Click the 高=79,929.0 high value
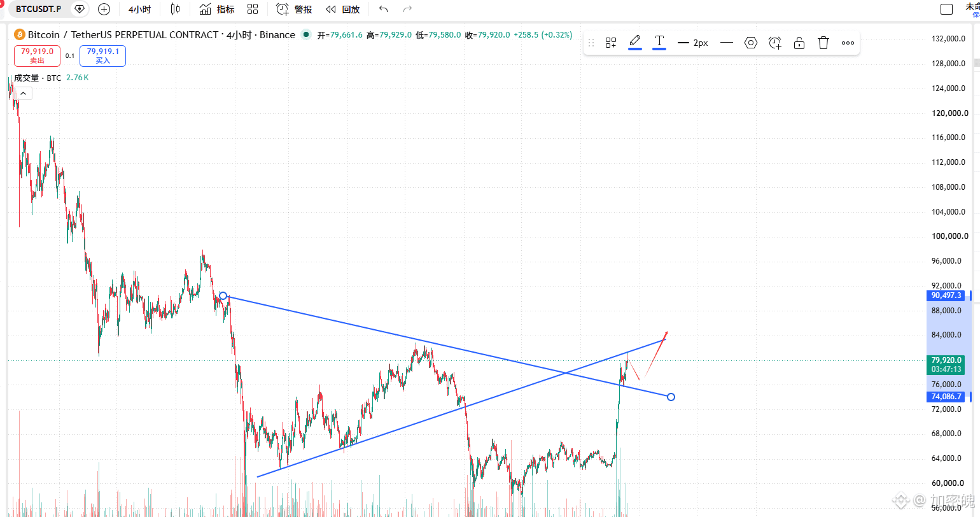Viewport: 980px width, 517px height. [x=389, y=35]
